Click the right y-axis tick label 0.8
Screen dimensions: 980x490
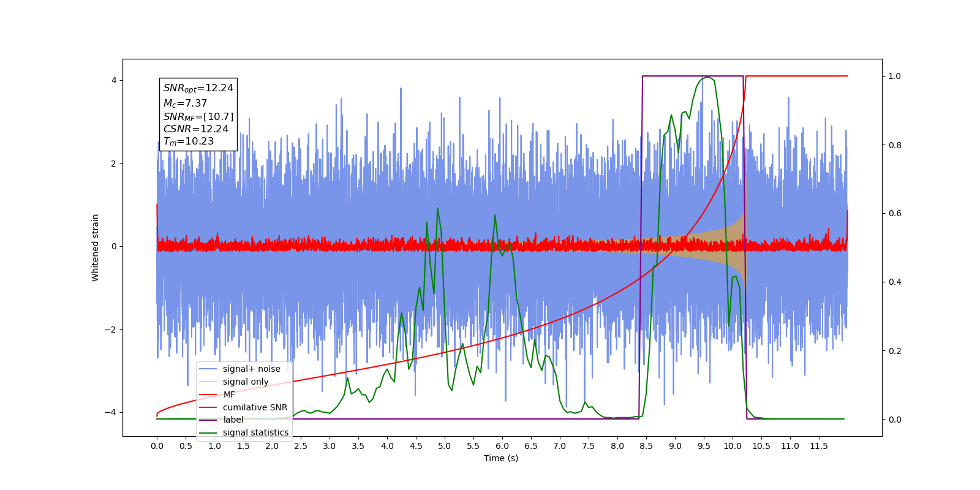(895, 145)
